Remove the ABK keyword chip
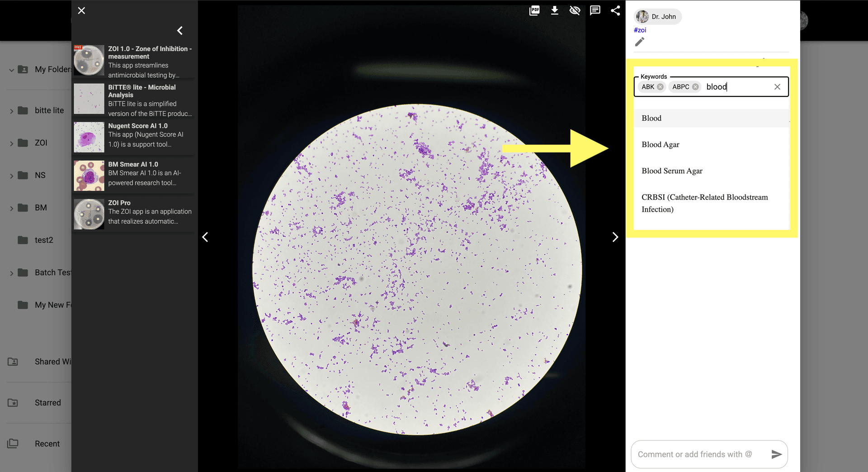Screen dimensions: 868x472 [x=660, y=87]
